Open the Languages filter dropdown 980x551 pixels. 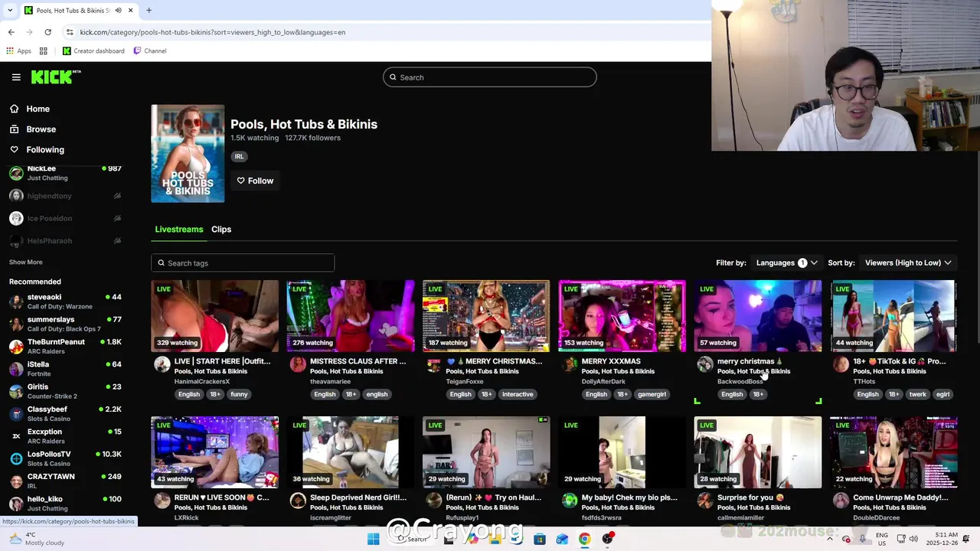pyautogui.click(x=787, y=262)
